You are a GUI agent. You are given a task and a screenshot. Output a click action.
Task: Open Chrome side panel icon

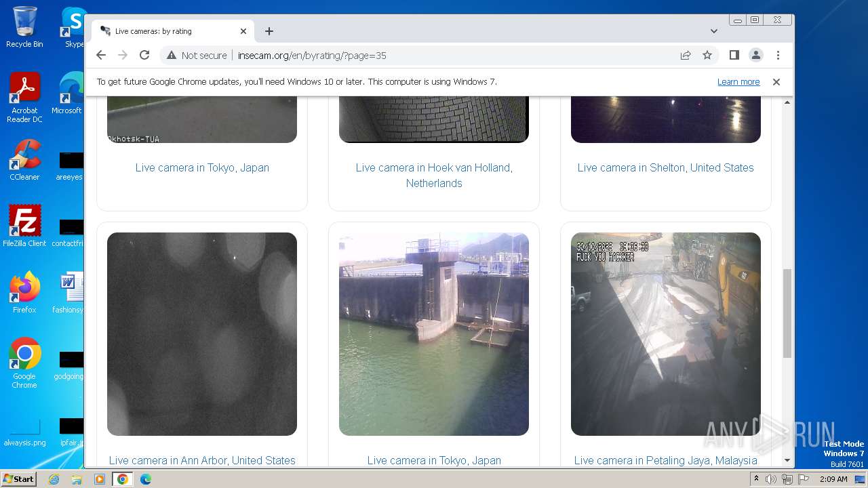[734, 56]
